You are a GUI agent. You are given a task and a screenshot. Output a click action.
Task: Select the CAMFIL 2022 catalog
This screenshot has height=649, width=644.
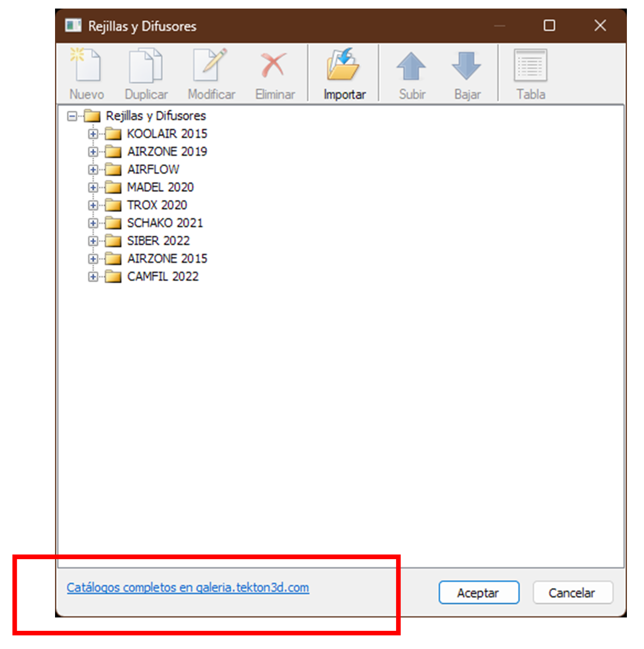click(x=162, y=276)
